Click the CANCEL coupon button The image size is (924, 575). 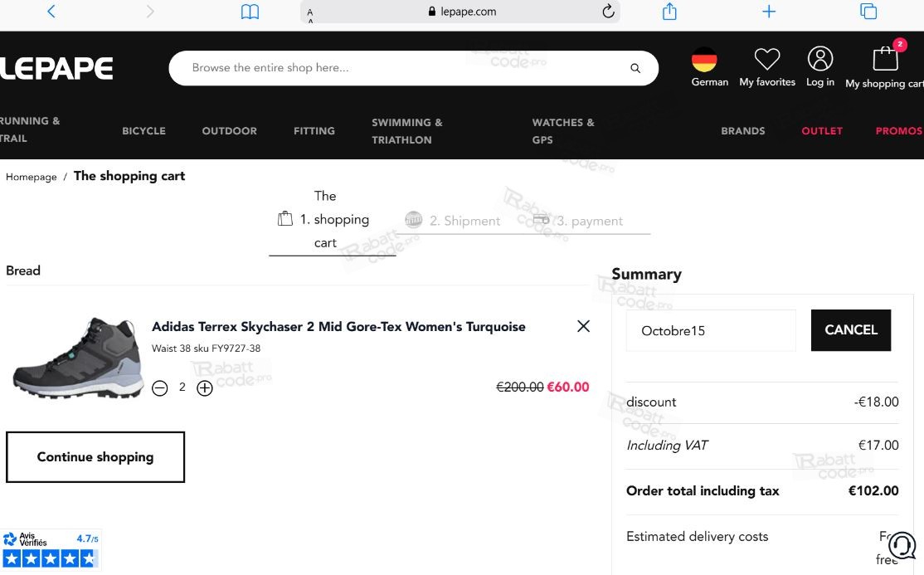851,330
